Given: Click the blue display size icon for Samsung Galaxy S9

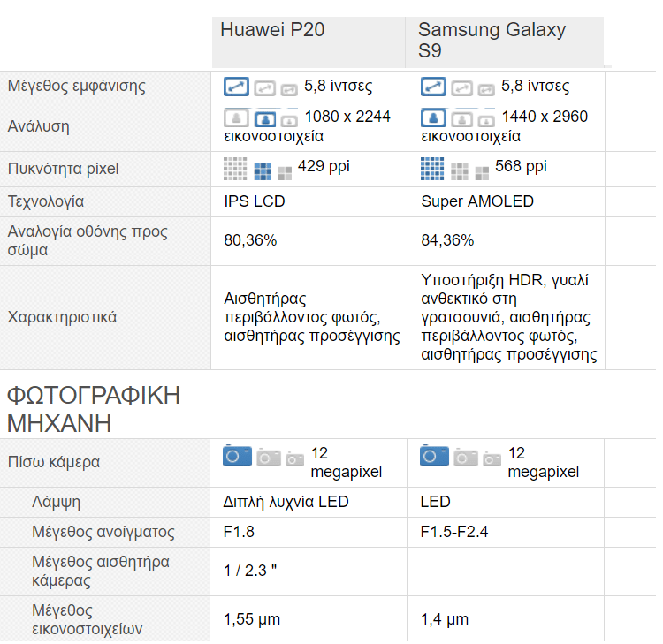Looking at the screenshot, I should point(433,87).
